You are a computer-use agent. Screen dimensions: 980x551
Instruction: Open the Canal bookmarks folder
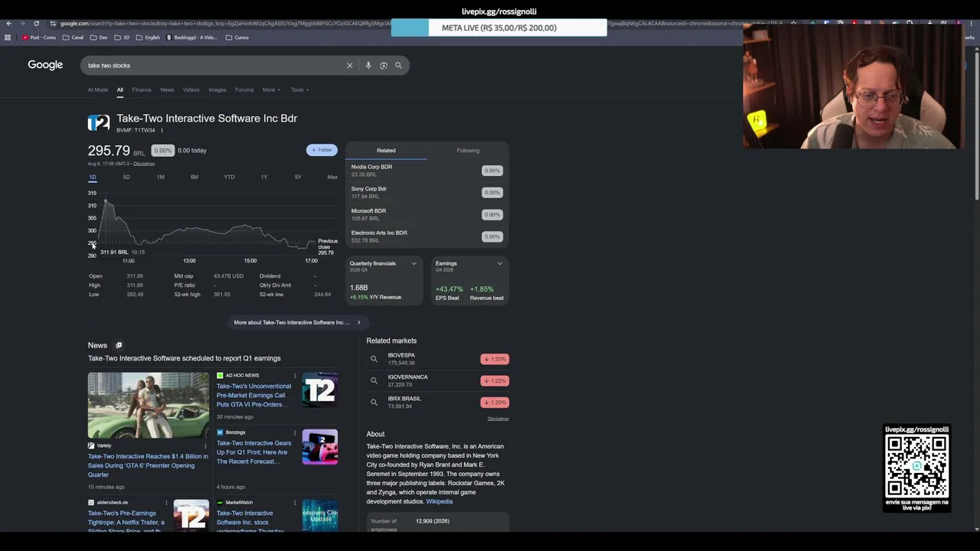click(73, 37)
